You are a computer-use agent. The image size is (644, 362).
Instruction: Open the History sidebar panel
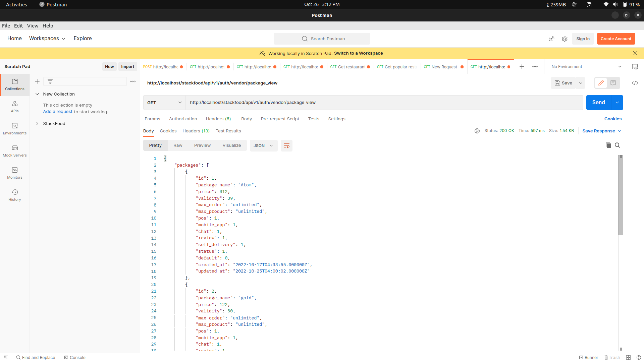tap(15, 195)
